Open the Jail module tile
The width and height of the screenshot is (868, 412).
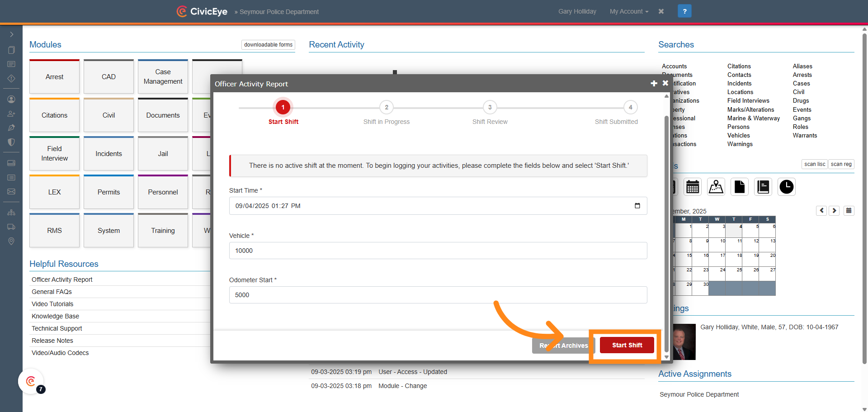[163, 154]
